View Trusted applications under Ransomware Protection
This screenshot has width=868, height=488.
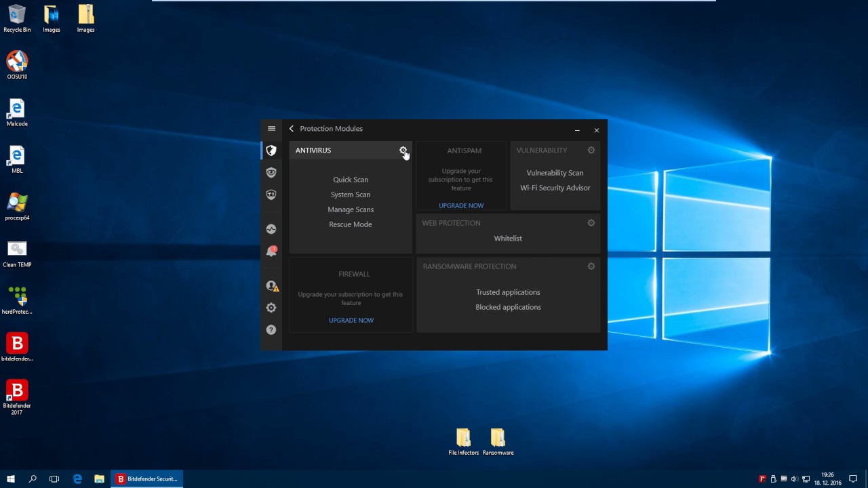(x=508, y=291)
